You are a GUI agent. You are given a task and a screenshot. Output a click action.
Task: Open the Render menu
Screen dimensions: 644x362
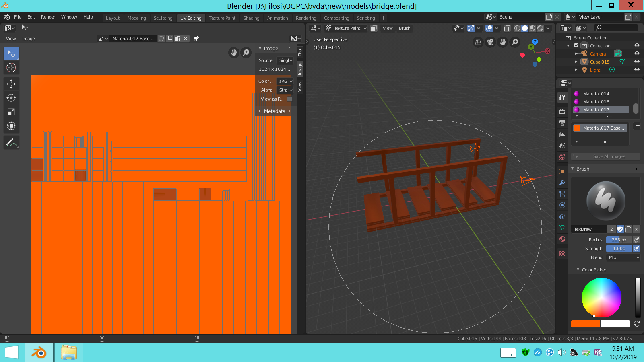[48, 17]
